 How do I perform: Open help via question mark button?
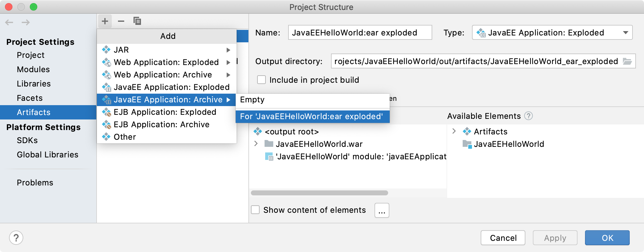click(16, 238)
